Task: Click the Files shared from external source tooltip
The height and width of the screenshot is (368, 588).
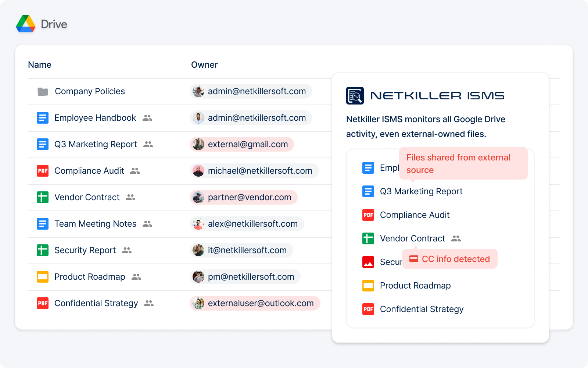Action: click(x=463, y=163)
